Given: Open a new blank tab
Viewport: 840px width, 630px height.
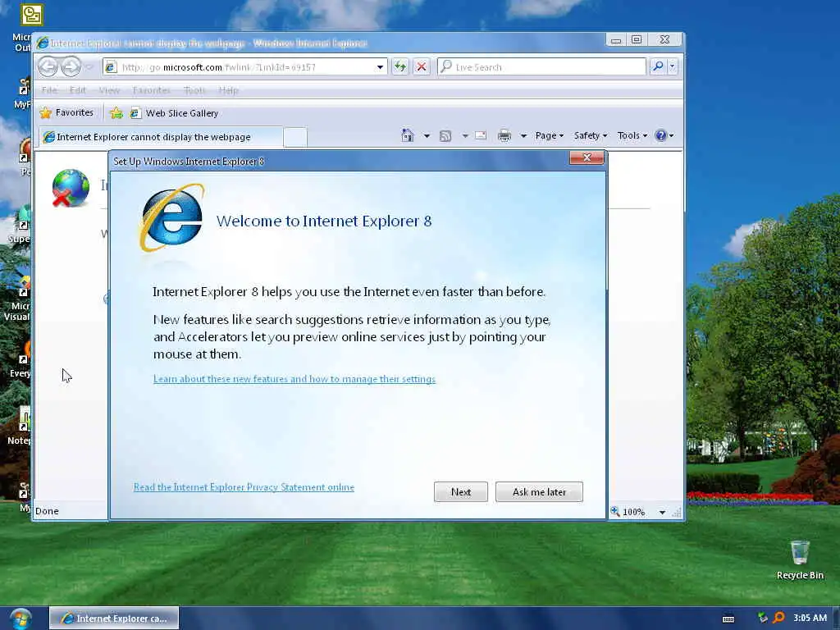Looking at the screenshot, I should 295,137.
